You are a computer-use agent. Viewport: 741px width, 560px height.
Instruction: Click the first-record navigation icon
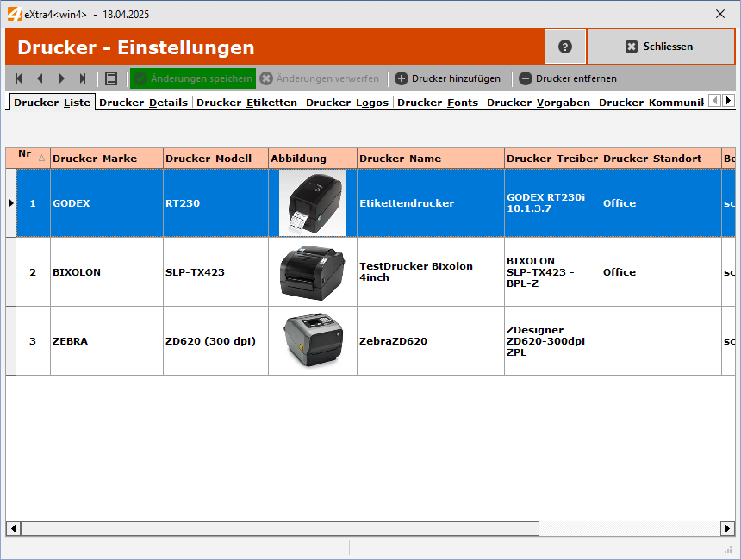tap(18, 78)
